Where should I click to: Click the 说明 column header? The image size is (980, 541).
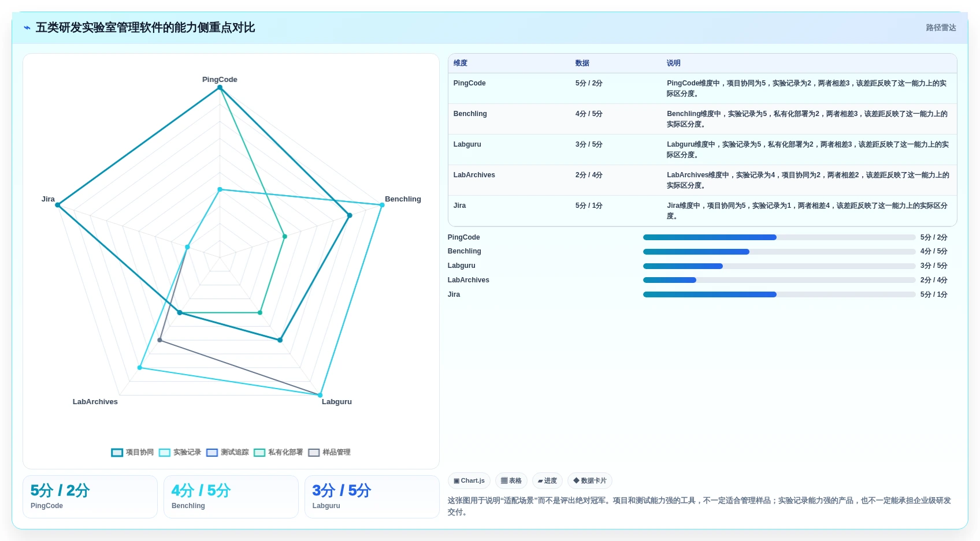pos(674,63)
